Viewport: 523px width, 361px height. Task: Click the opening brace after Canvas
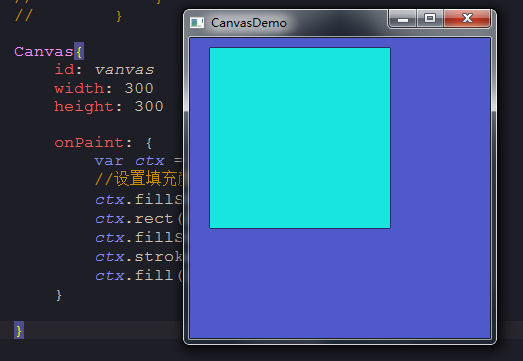point(79,52)
